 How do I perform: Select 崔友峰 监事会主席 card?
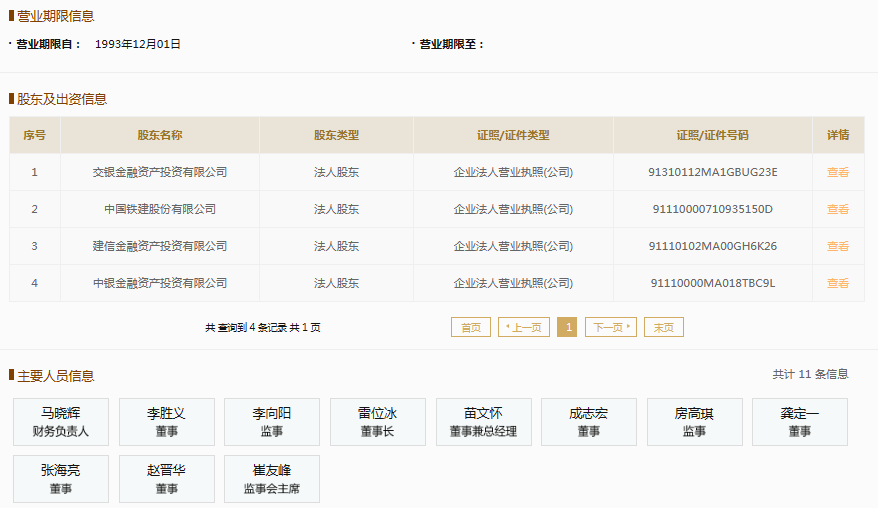pyautogui.click(x=272, y=479)
